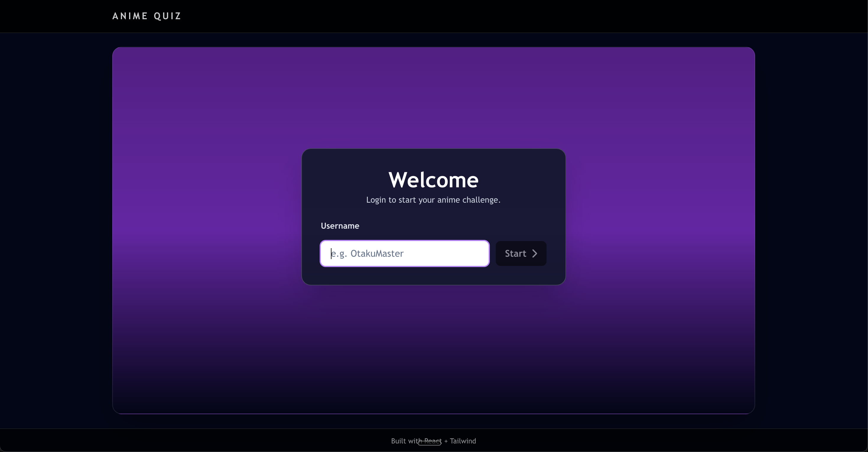
Task: Click the word Tailwind in footer
Action: [x=463, y=441]
